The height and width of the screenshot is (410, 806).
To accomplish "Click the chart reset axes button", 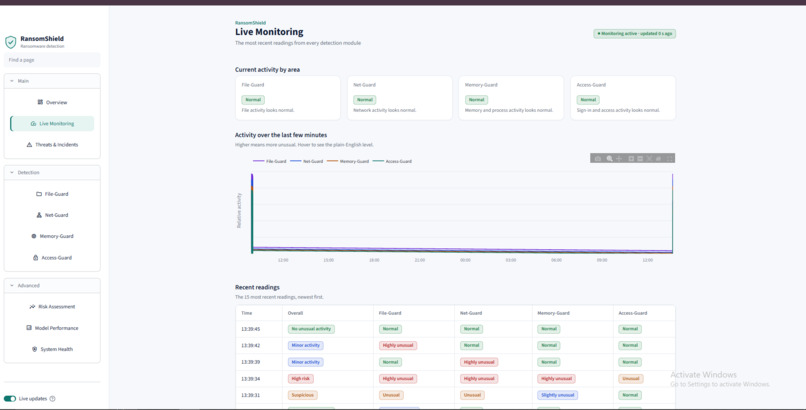I will coord(658,158).
